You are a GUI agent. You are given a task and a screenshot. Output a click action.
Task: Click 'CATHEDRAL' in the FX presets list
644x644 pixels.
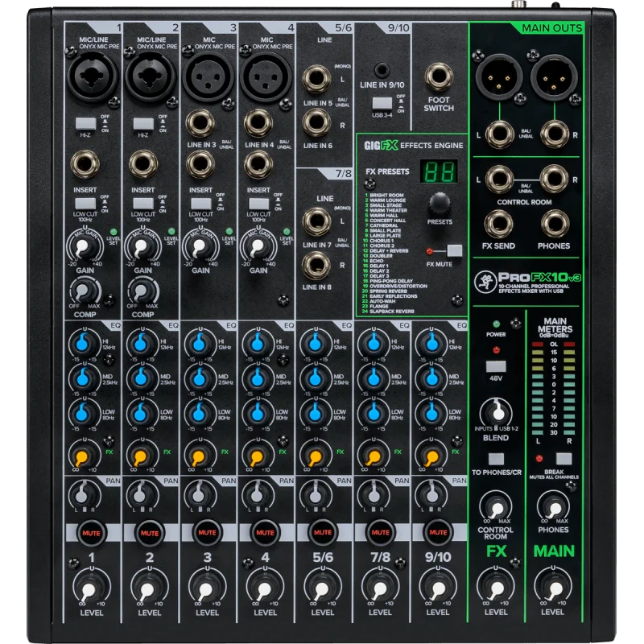tap(384, 225)
